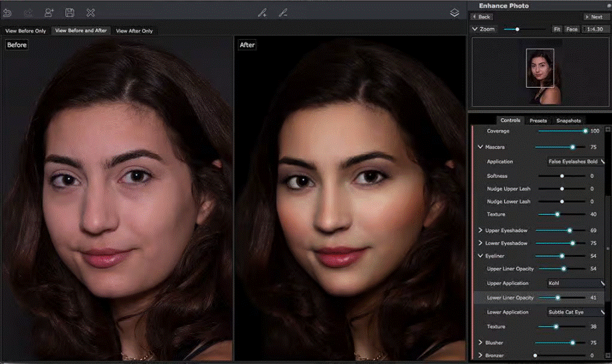Open the Mascara Application dropdown (False Eyelashes Bold)
This screenshot has height=364, width=612.
point(575,161)
